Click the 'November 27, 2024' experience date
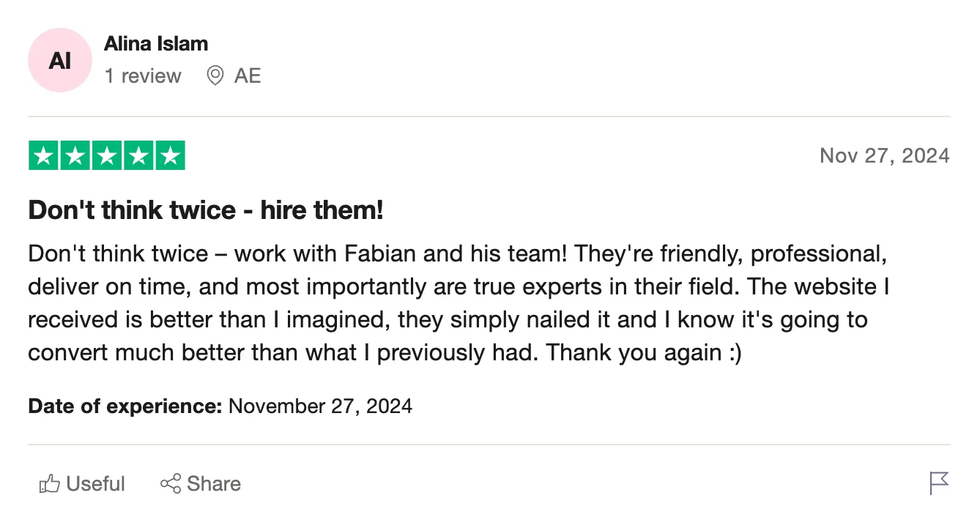The width and height of the screenshot is (980, 520). point(321,406)
